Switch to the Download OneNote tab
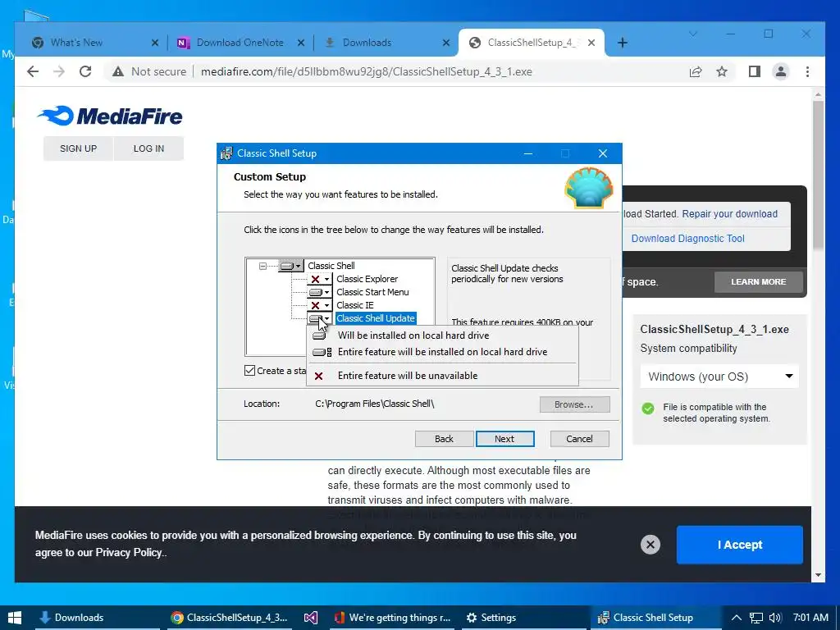The image size is (840, 630). click(x=240, y=43)
